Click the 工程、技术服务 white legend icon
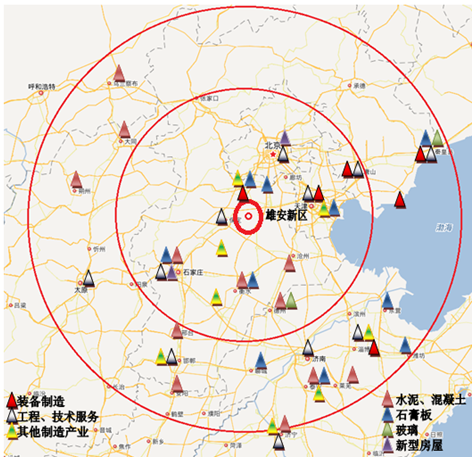474x459 pixels. tap(12, 416)
